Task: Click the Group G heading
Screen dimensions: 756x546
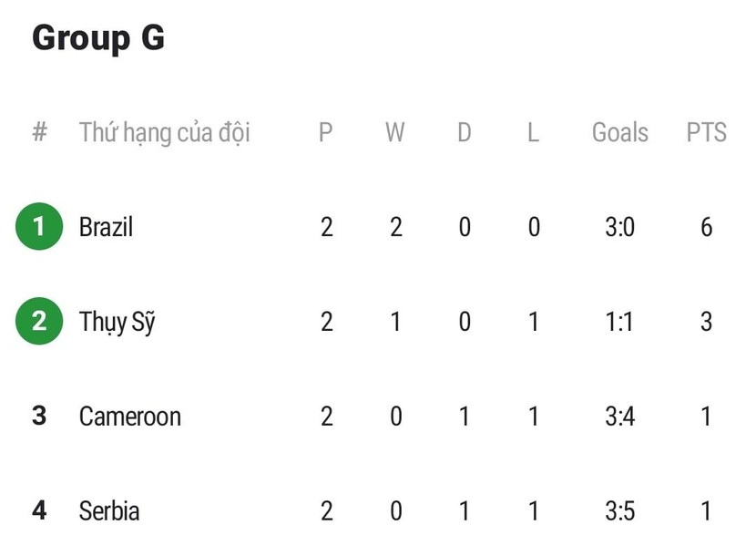Action: point(98,38)
